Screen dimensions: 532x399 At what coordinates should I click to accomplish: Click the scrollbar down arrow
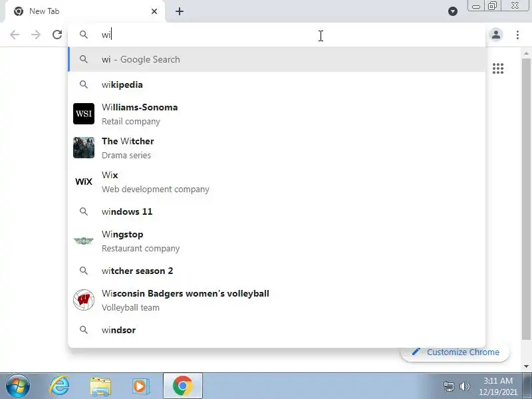pyautogui.click(x=526, y=366)
